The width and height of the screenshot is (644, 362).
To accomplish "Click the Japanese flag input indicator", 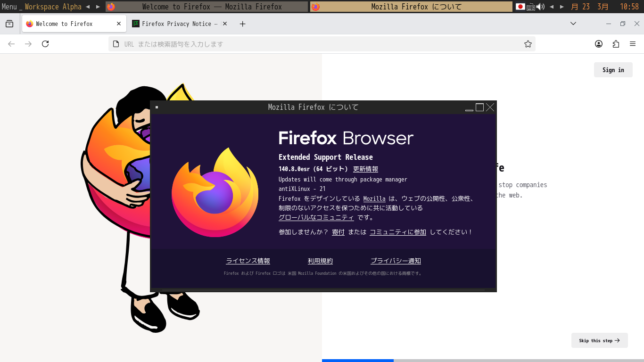I will (520, 7).
